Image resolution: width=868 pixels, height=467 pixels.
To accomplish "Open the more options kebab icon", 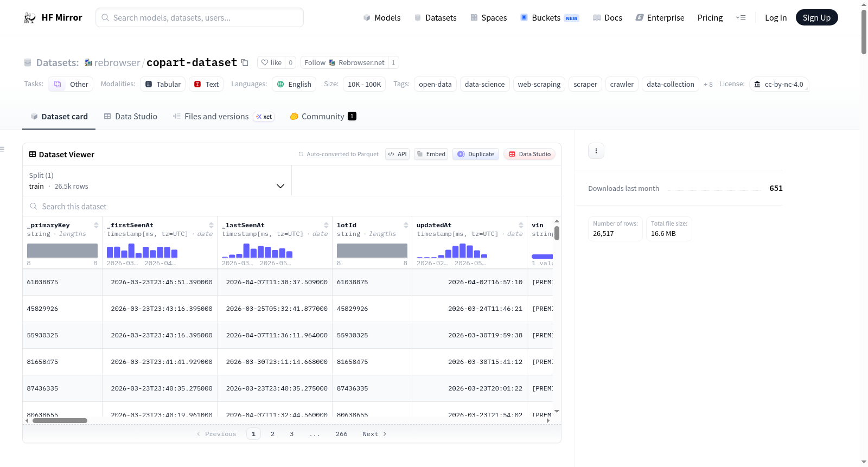I will point(596,151).
